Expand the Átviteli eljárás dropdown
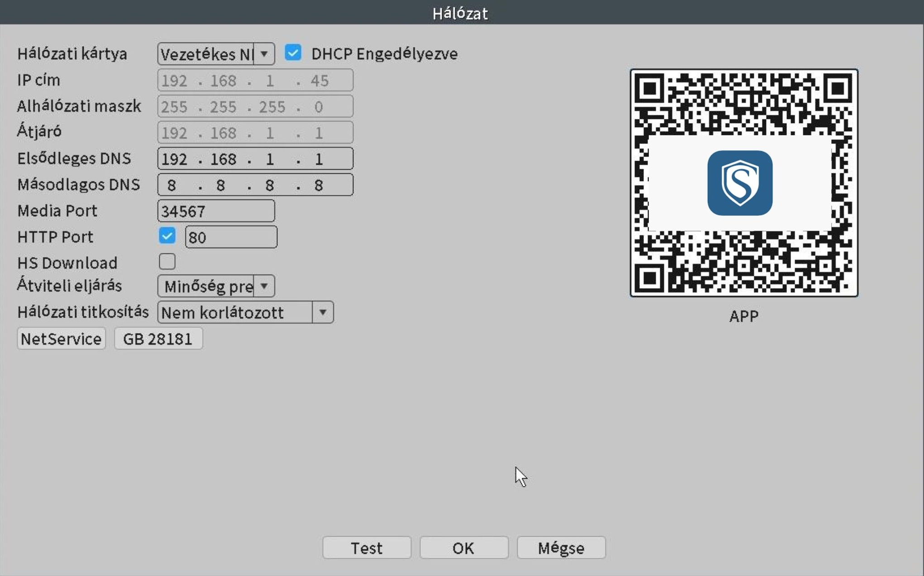The width and height of the screenshot is (924, 576). point(216,286)
